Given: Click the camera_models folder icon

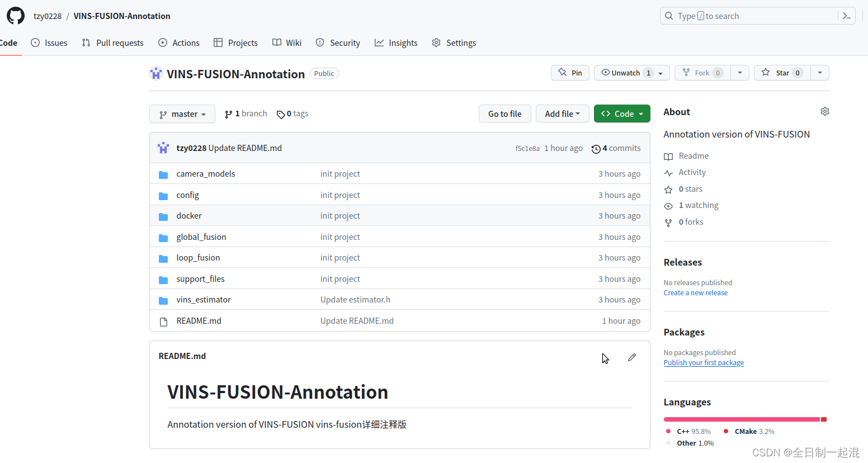Looking at the screenshot, I should tap(163, 174).
